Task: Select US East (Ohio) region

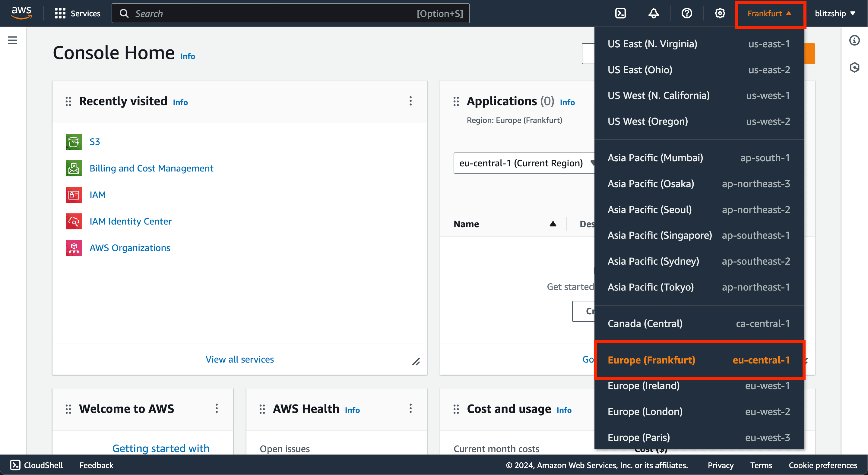Action: point(699,70)
